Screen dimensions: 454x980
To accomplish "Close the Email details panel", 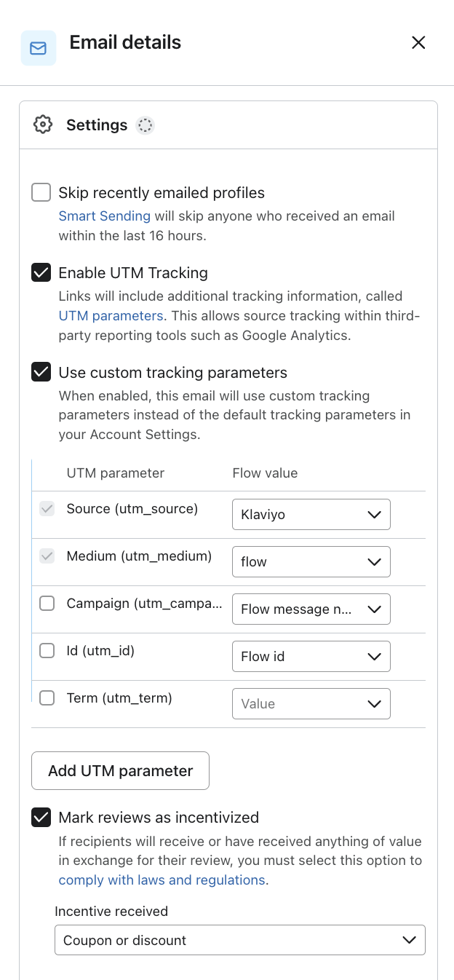I will coord(418,42).
